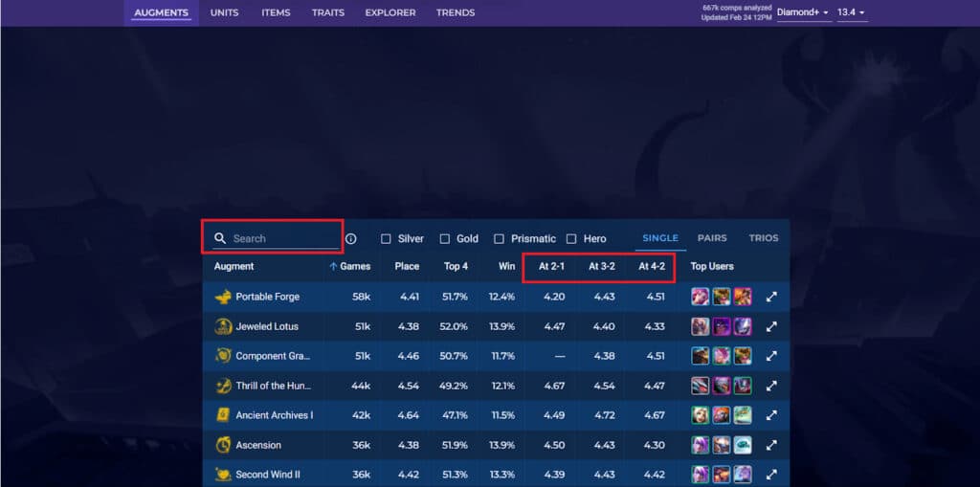Click the 58k games value for Portable Forge
Screen dimensions: 980x487
point(361,297)
